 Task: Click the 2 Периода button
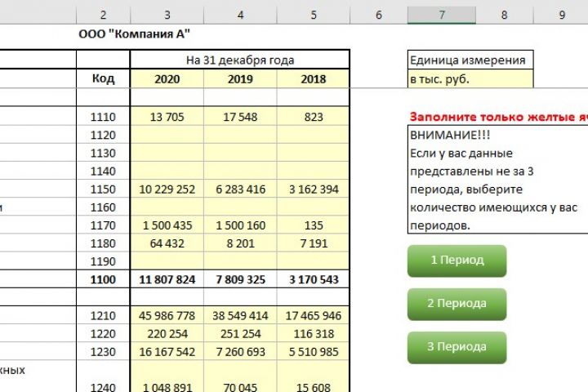pyautogui.click(x=457, y=304)
